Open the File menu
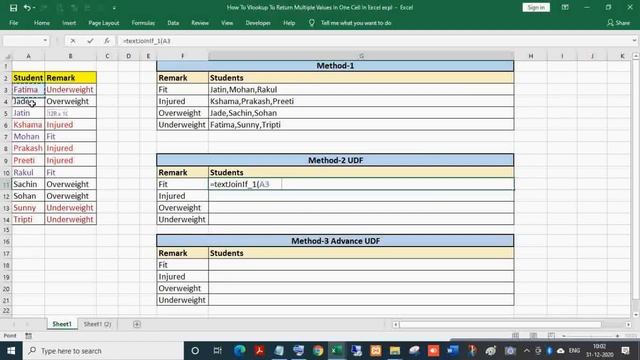Image resolution: width=640 pixels, height=360 pixels. coord(13,23)
